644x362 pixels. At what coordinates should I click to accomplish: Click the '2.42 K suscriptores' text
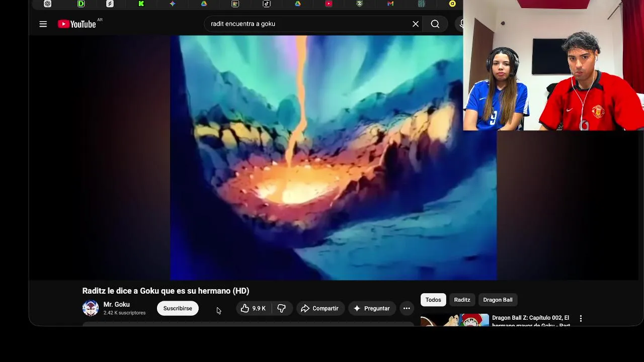tap(124, 313)
